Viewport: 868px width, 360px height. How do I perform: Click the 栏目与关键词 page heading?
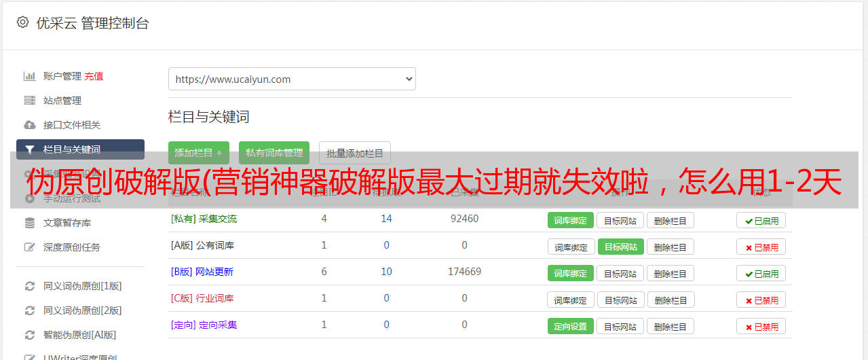click(209, 117)
